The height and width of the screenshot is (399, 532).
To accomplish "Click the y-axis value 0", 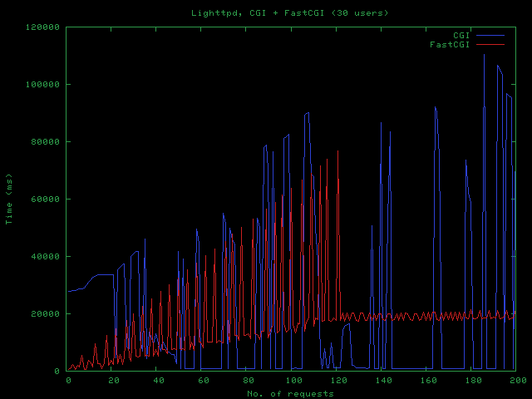I will point(57,372).
